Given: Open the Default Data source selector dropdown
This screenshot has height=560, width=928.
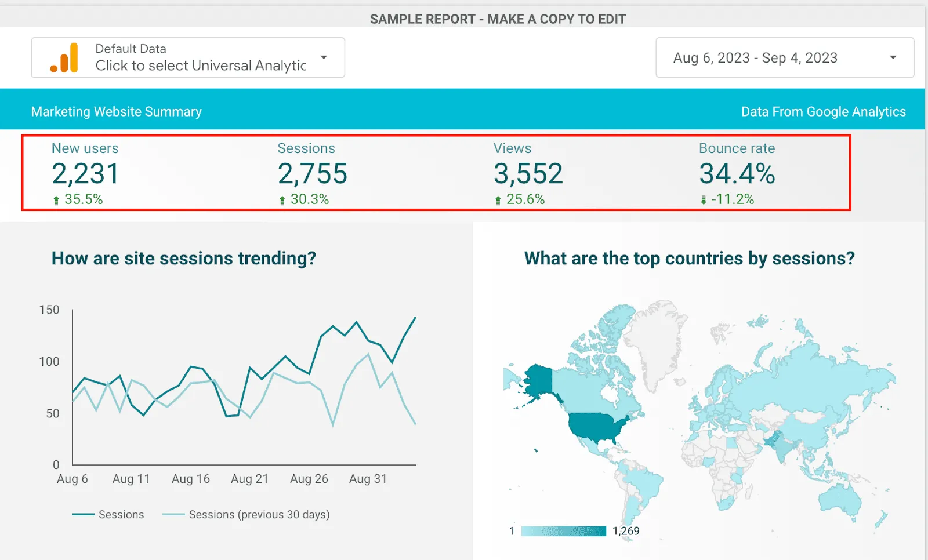Looking at the screenshot, I should click(x=325, y=57).
